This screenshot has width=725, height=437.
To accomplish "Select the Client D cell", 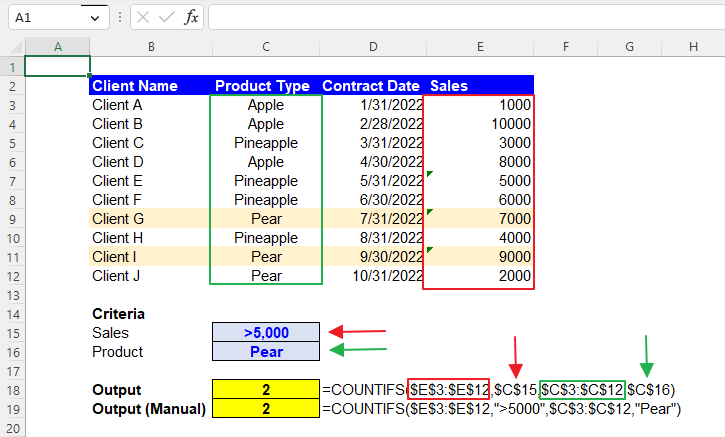I will point(151,162).
